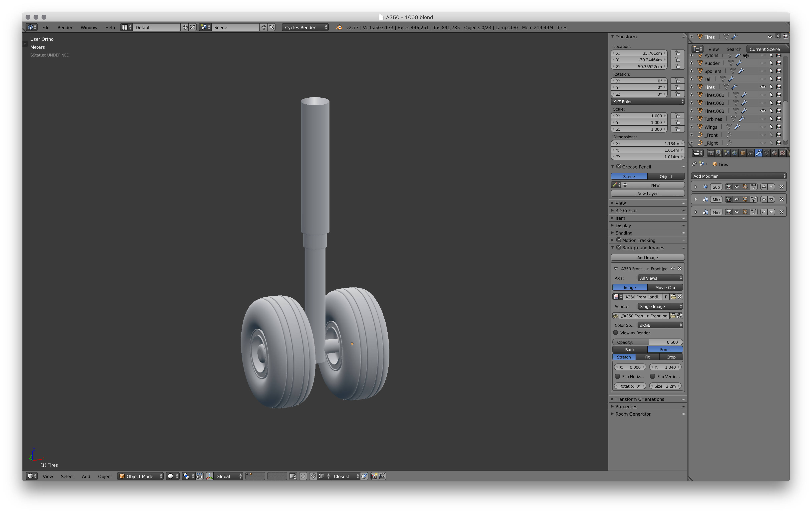This screenshot has height=513, width=812.
Task: Click the New Layer button
Action: (x=647, y=194)
